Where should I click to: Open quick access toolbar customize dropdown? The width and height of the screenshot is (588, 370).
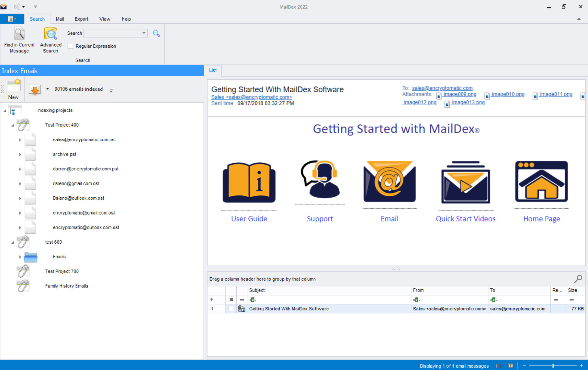36,7
